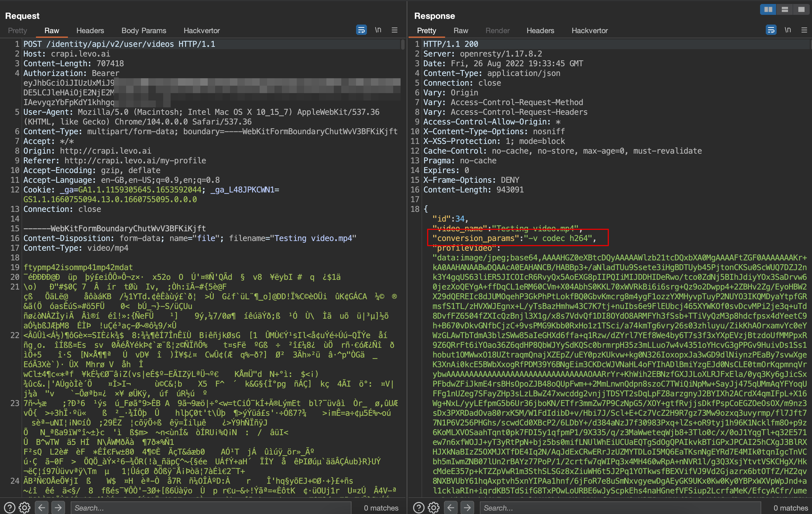Go to previous search match in Request

coord(42,507)
